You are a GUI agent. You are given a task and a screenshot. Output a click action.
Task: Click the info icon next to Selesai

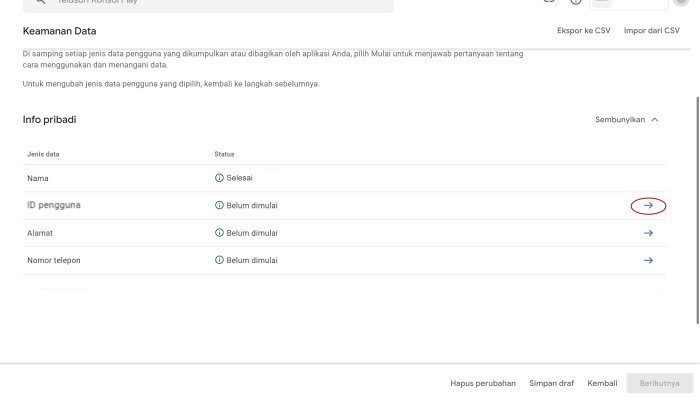point(219,178)
